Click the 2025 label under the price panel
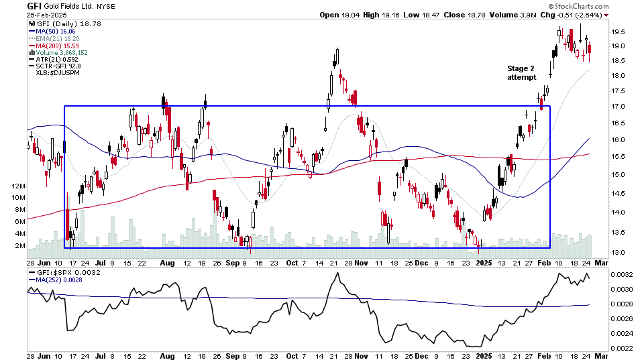Screen dimensions: 644x362 coord(484,263)
